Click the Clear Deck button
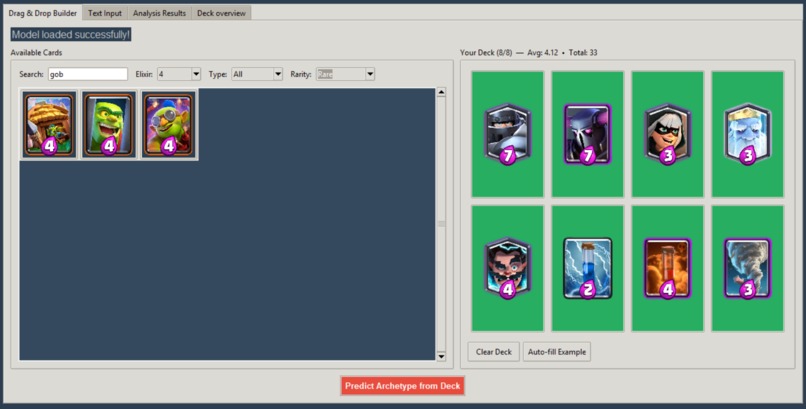806x409 pixels. (x=493, y=352)
